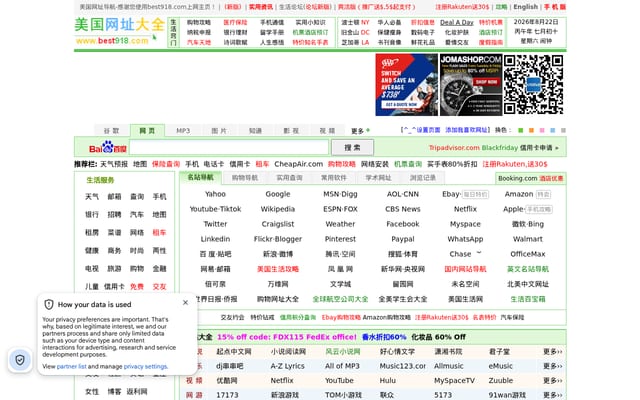Image resolution: width=640 pixels, height=400 pixels.
Task: Select the orange skin color swatch
Action: coord(531,131)
